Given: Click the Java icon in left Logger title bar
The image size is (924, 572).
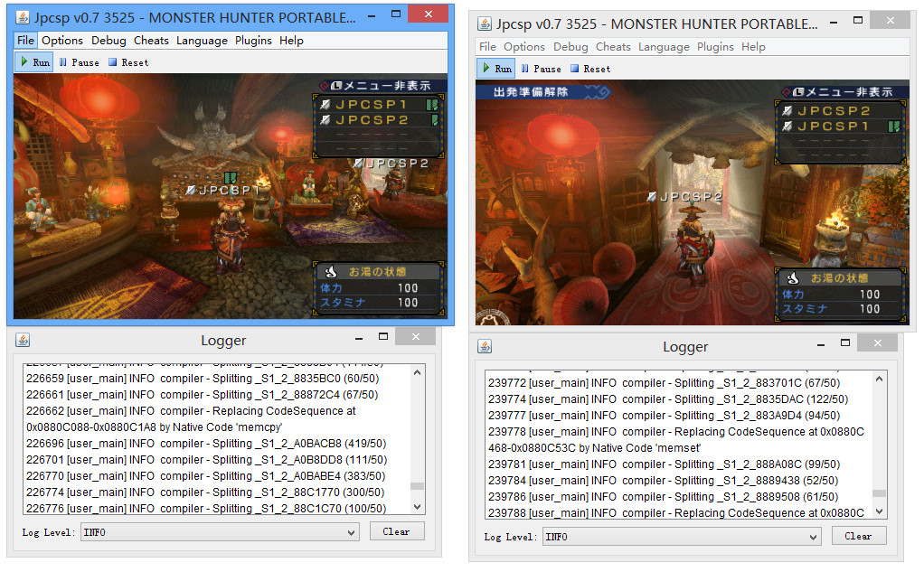Looking at the screenshot, I should click(23, 341).
